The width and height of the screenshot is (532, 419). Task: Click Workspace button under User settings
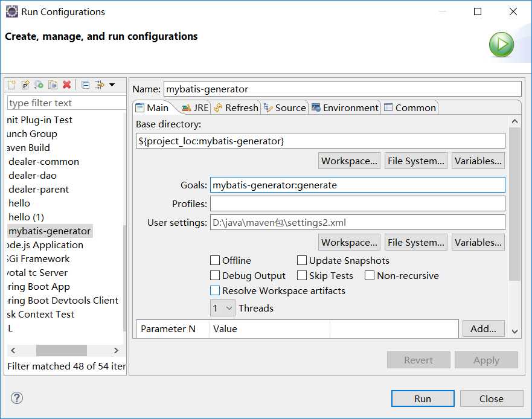(349, 242)
